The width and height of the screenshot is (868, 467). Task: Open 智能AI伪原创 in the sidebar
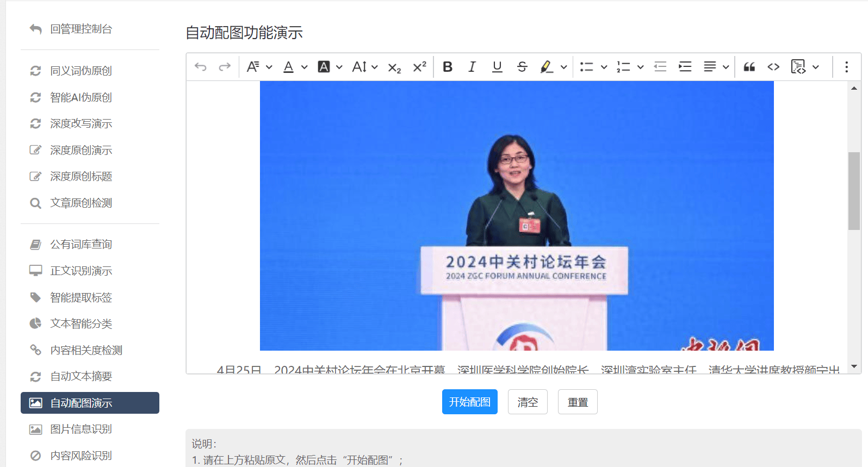coord(81,97)
